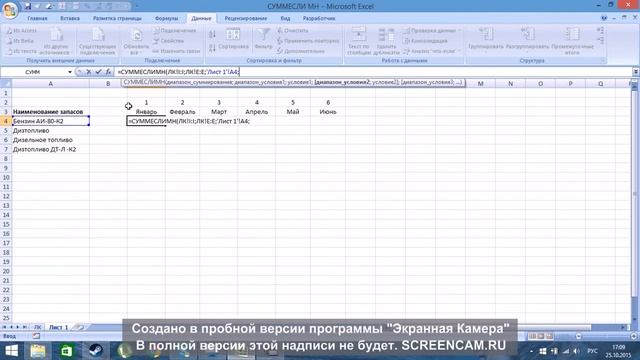Toggle the Фильтр funnel button
Image resolution: width=640 pixels, height=360 pixels.
263,39
